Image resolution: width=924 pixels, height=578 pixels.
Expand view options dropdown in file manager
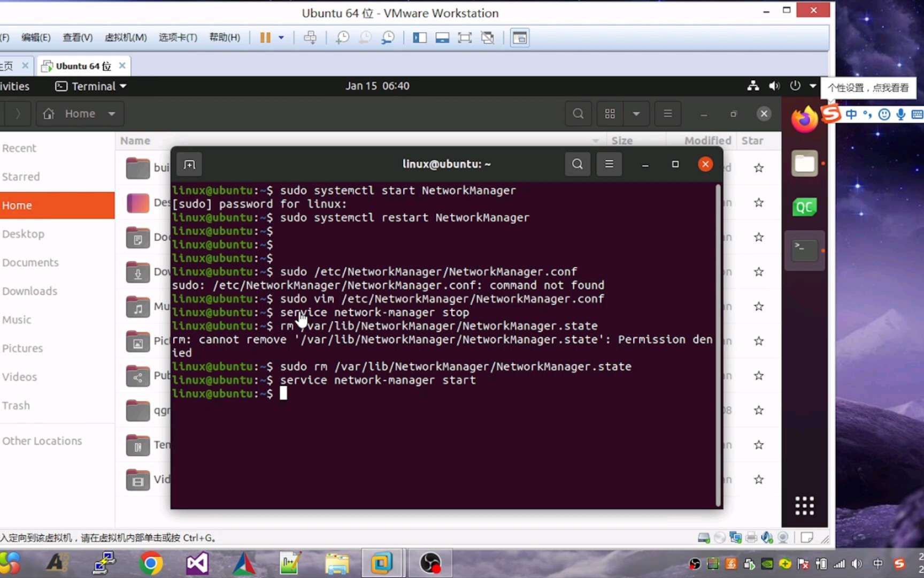pyautogui.click(x=636, y=113)
